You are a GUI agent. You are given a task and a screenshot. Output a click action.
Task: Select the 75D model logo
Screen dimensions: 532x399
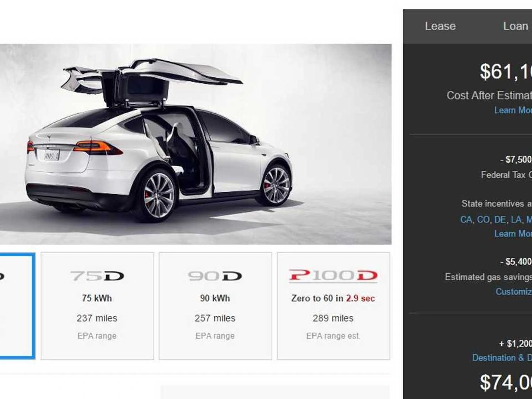[x=97, y=276]
